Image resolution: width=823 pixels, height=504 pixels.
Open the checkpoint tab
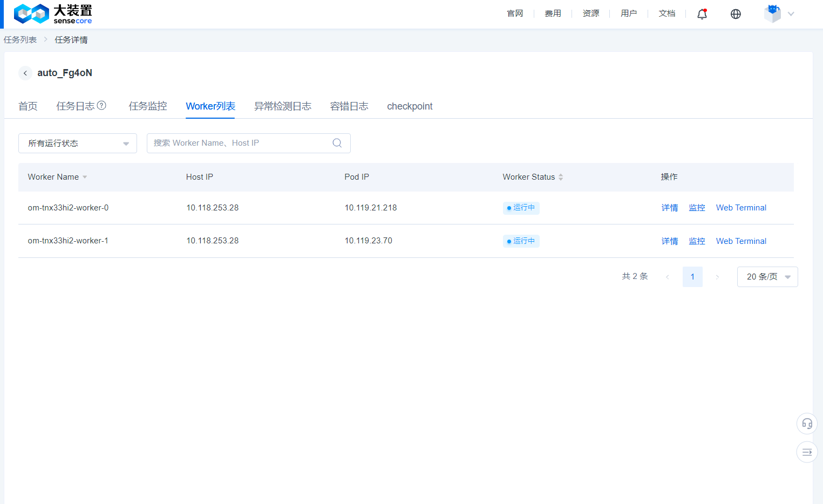(x=410, y=106)
